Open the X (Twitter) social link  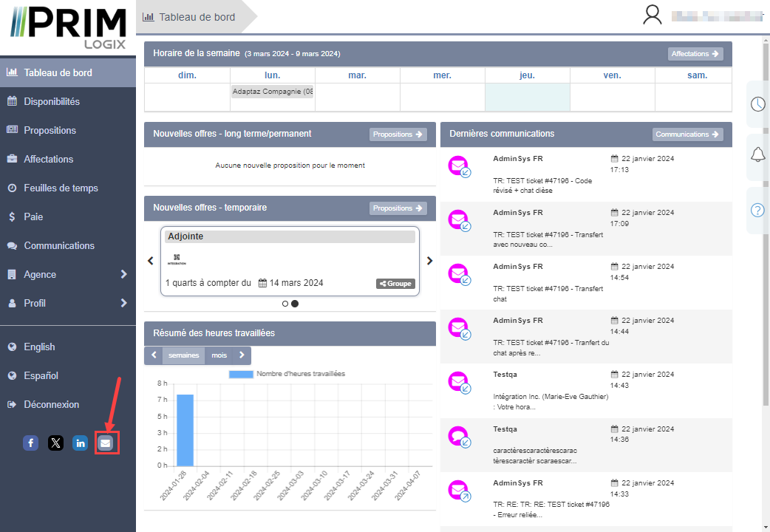(55, 443)
